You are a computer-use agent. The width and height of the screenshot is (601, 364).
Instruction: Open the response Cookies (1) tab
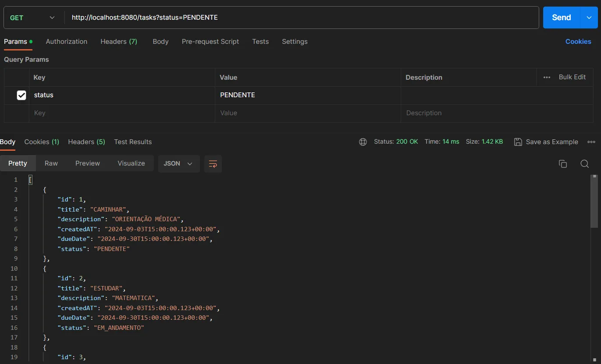pyautogui.click(x=42, y=142)
